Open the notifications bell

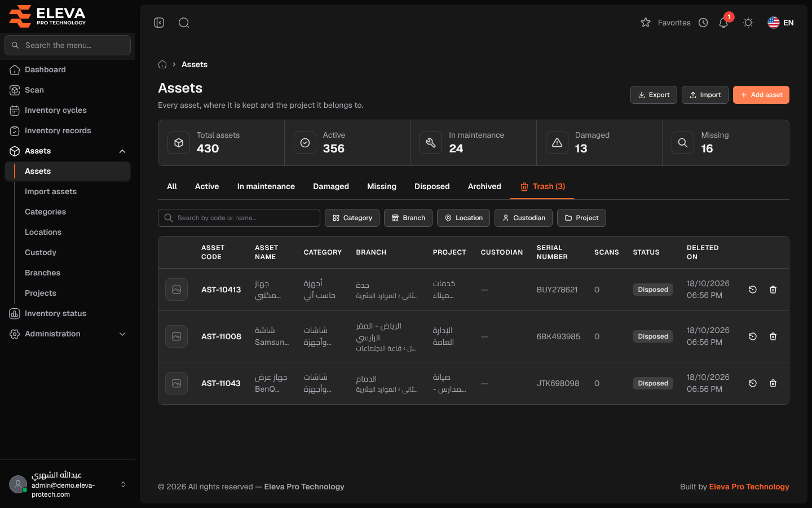coord(723,23)
